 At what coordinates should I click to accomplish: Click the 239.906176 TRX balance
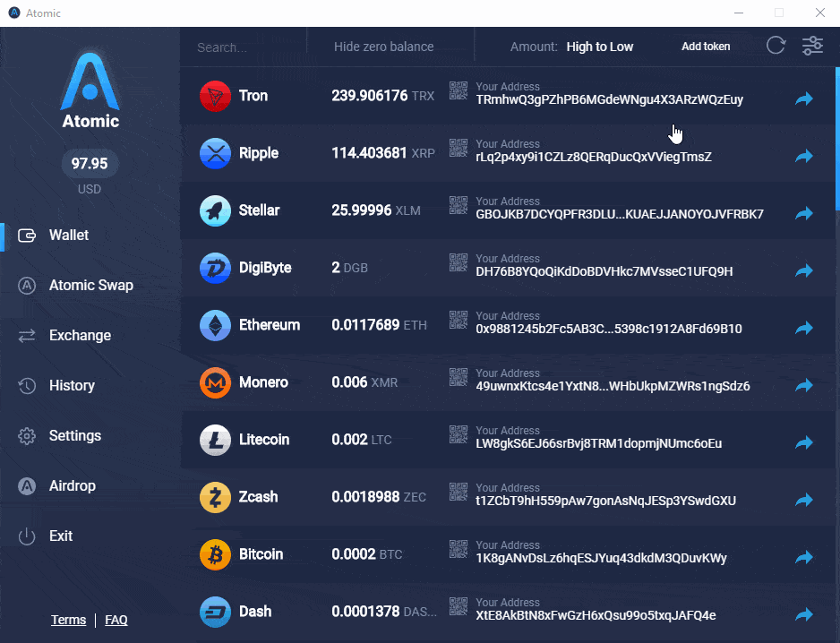tap(382, 96)
